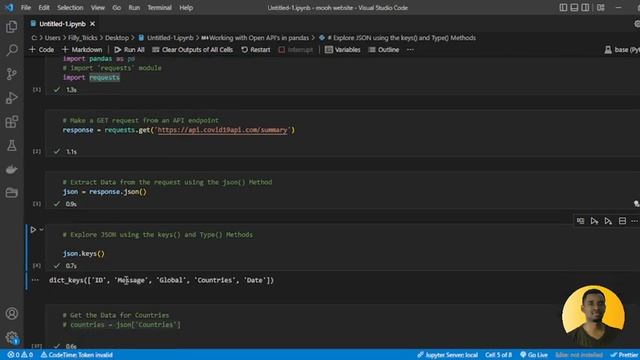The width and height of the screenshot is (640, 360).
Task: Click Prettier status bar item
Action: tap(624, 355)
